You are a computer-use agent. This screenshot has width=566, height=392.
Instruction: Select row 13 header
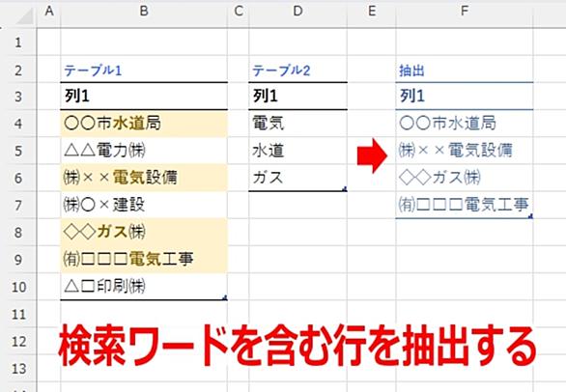18,369
